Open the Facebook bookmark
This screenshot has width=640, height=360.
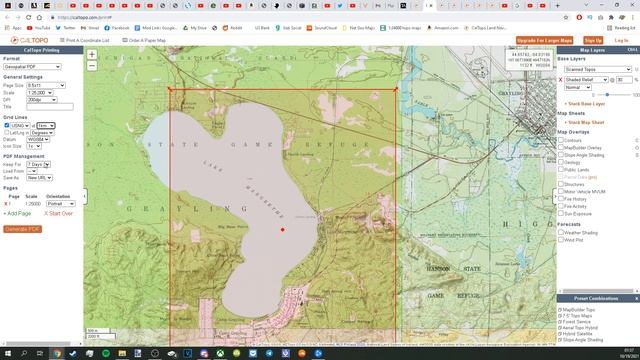click(117, 28)
